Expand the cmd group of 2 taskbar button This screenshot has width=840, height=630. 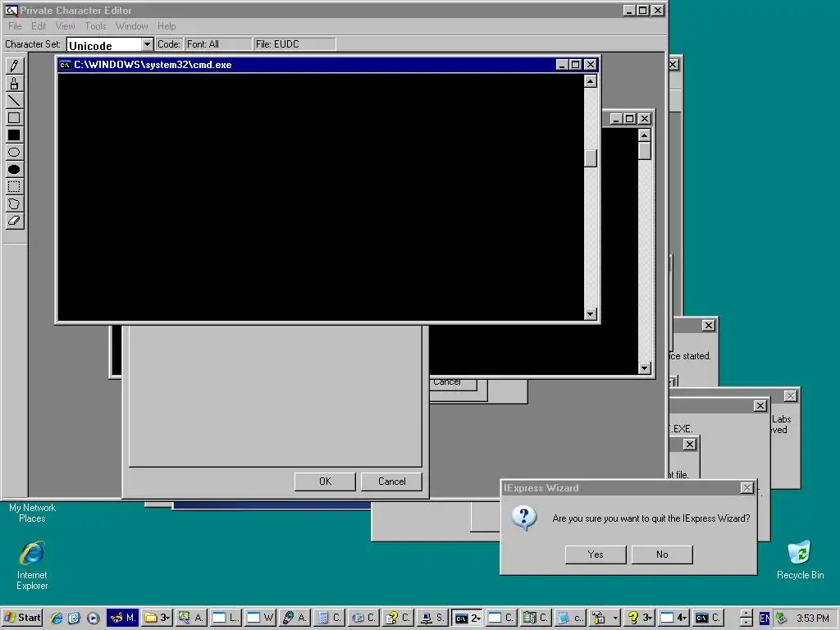(x=468, y=618)
